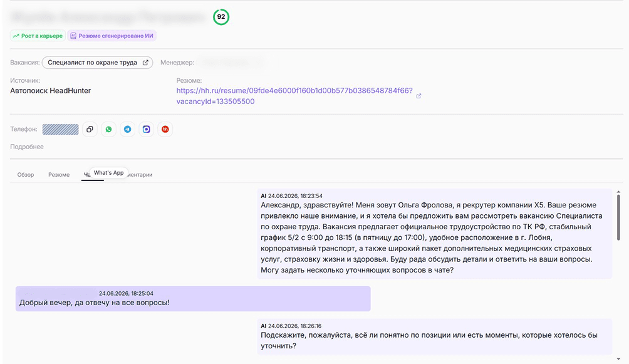Click the candidate score badge 92
This screenshot has height=364, width=629.
pos(221,17)
